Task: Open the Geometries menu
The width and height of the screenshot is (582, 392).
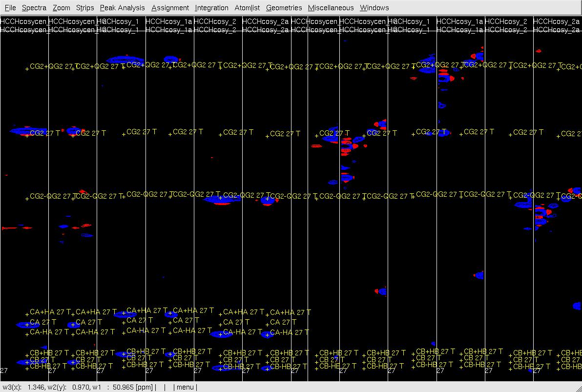Action: tap(284, 8)
